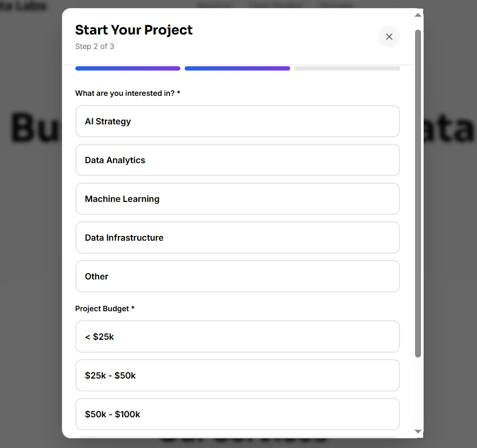
Task: Click the Step 2 of 3 indicator text
Action: (95, 46)
